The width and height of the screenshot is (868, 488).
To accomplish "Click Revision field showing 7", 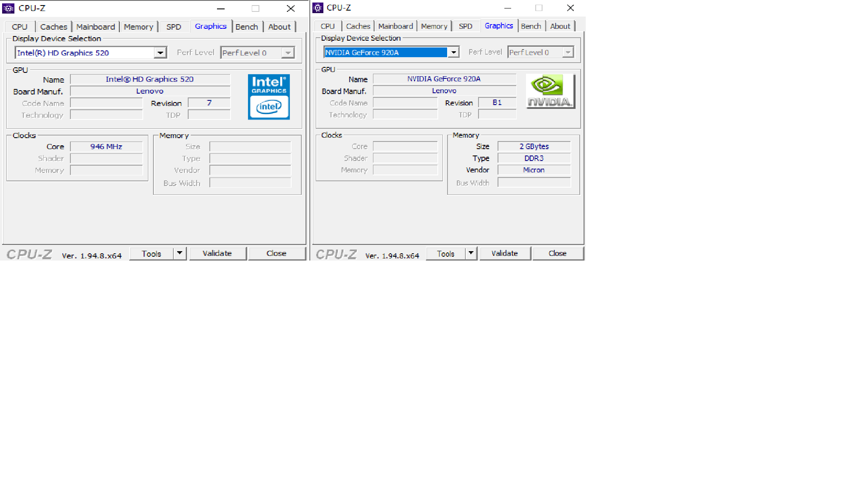I will click(209, 103).
